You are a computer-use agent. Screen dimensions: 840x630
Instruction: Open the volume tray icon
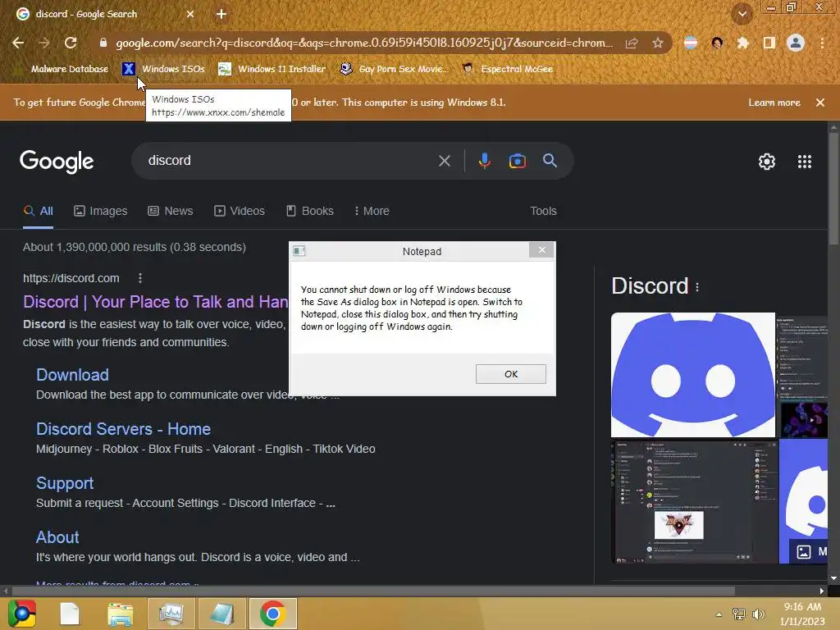pyautogui.click(x=759, y=614)
